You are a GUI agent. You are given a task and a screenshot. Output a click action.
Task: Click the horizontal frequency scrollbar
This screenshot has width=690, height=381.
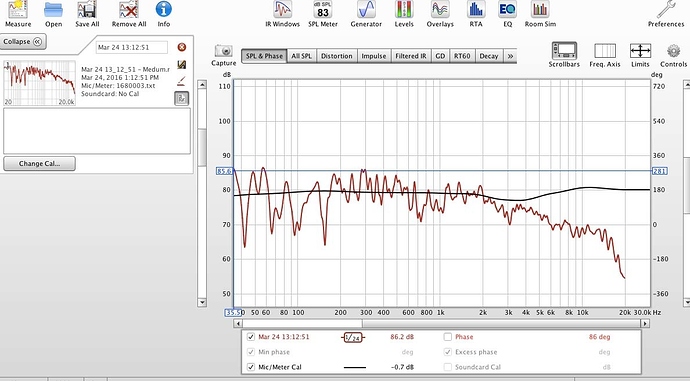pos(439,323)
